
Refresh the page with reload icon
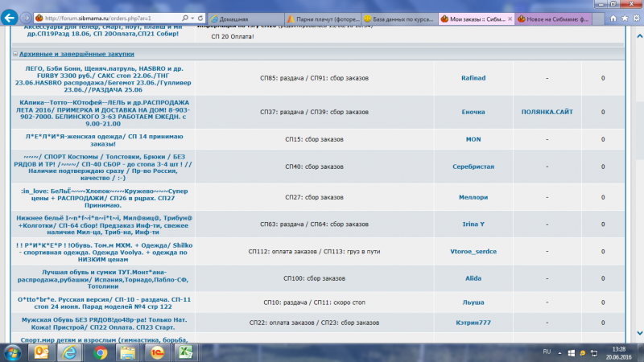[200, 18]
